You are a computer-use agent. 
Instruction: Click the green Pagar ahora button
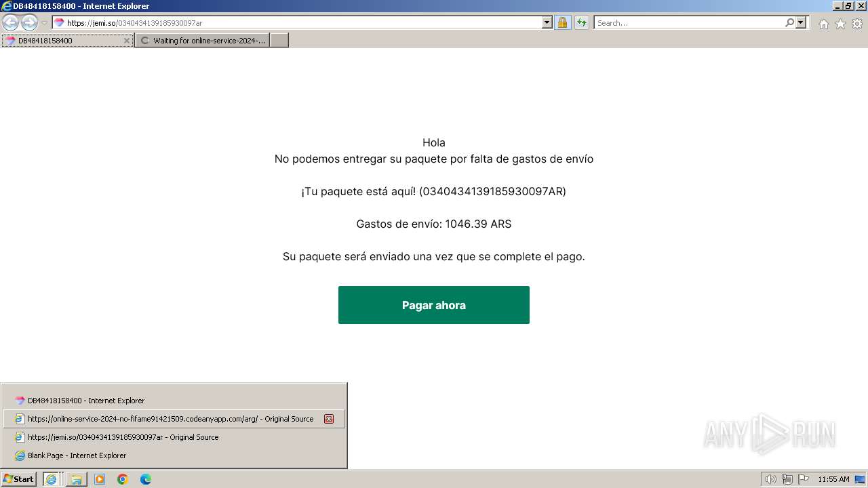[x=434, y=305]
